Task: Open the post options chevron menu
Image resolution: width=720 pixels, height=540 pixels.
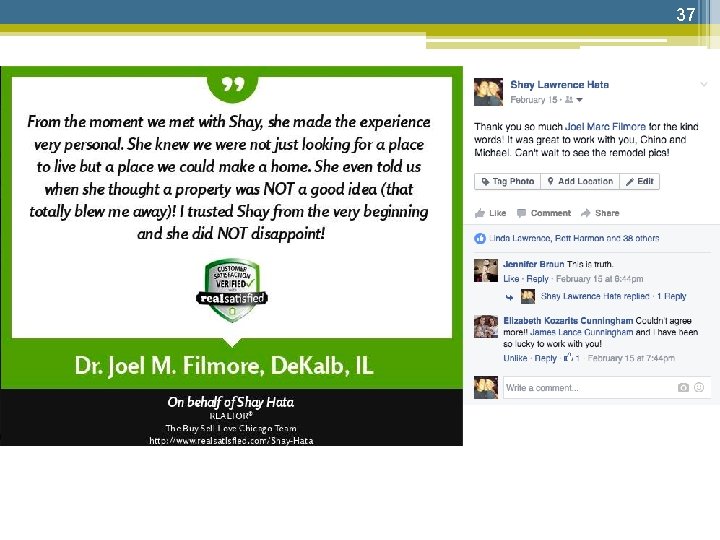Action: tap(703, 84)
